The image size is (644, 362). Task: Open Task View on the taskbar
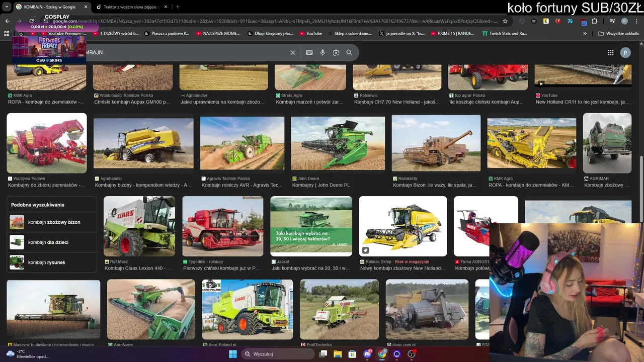click(x=324, y=354)
